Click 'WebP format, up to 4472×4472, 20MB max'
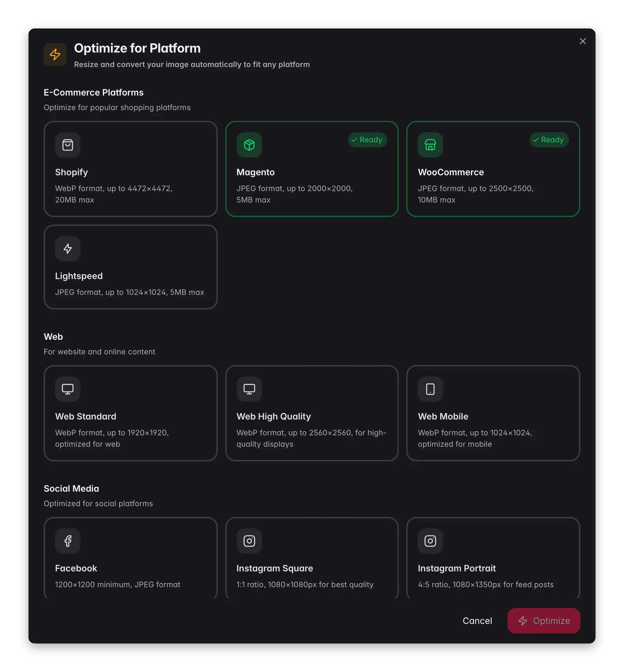 (114, 194)
